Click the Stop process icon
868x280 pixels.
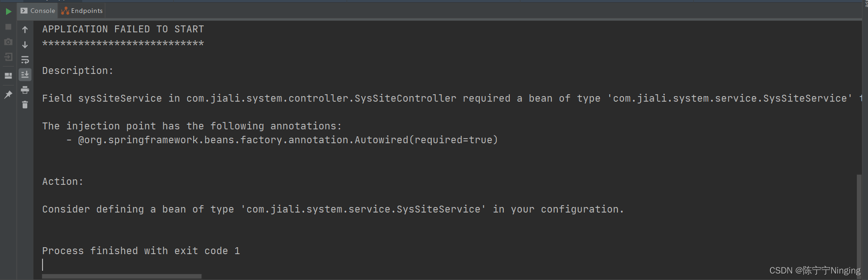point(8,27)
